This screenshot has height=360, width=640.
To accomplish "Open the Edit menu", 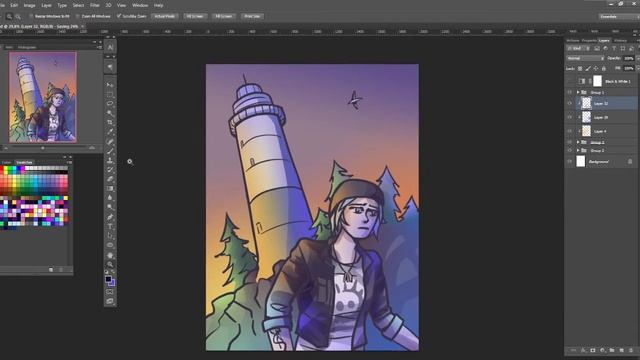I will (x=14, y=5).
